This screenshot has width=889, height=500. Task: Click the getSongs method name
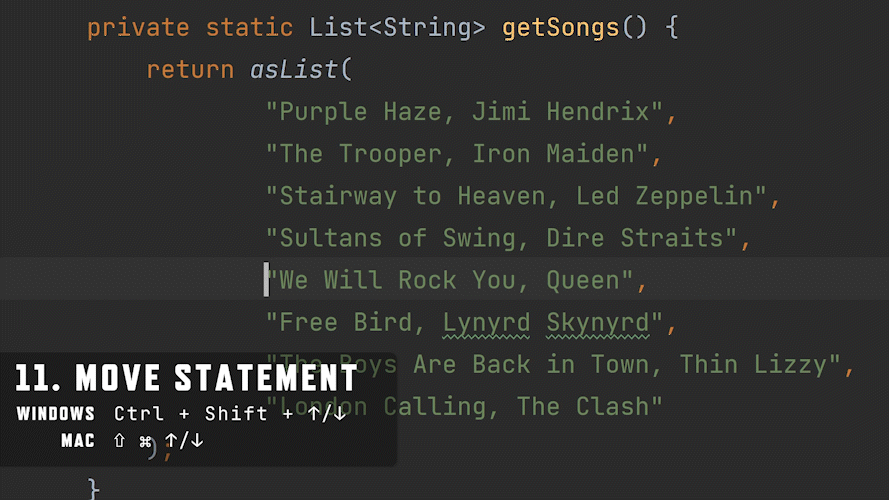pos(560,27)
